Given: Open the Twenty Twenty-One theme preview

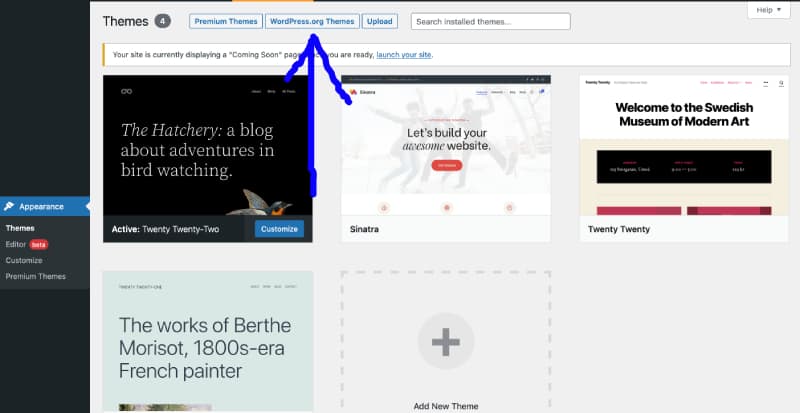Looking at the screenshot, I should [x=207, y=340].
